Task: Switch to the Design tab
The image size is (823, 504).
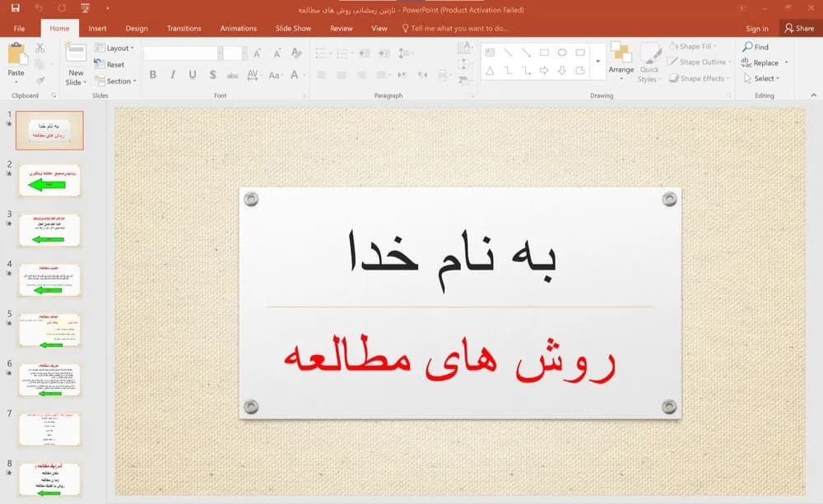Action: [x=137, y=28]
